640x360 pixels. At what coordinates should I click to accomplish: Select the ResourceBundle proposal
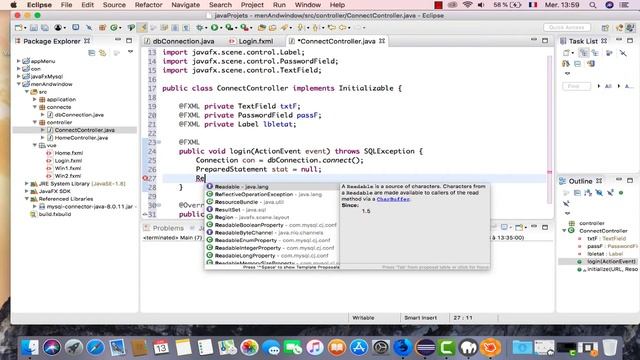click(271, 202)
